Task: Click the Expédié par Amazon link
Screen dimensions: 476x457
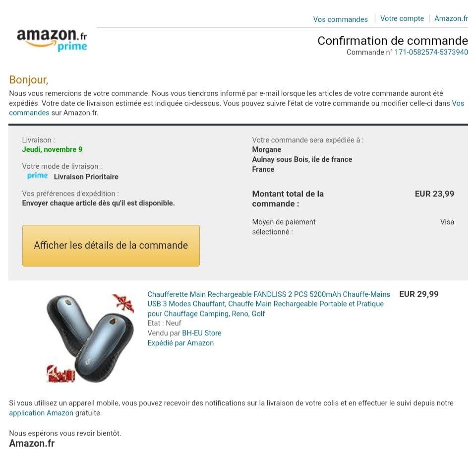Action: click(180, 343)
